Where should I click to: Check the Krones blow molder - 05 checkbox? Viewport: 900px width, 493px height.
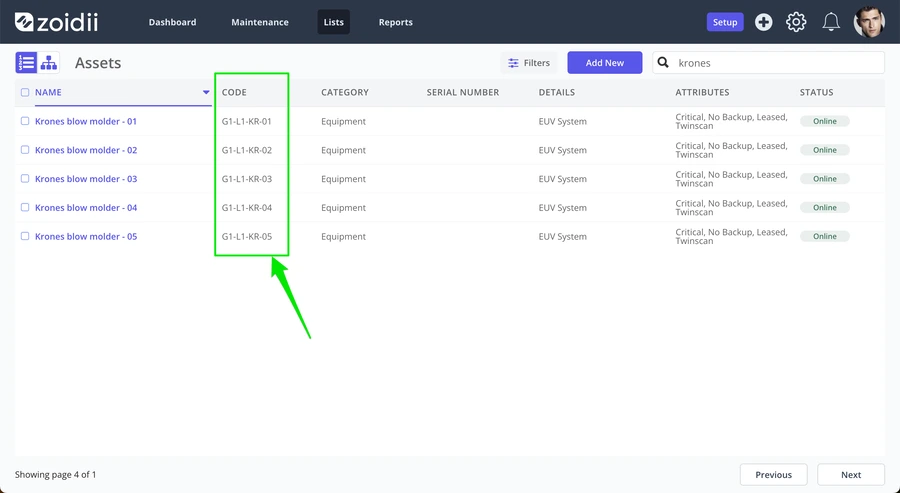(25, 236)
